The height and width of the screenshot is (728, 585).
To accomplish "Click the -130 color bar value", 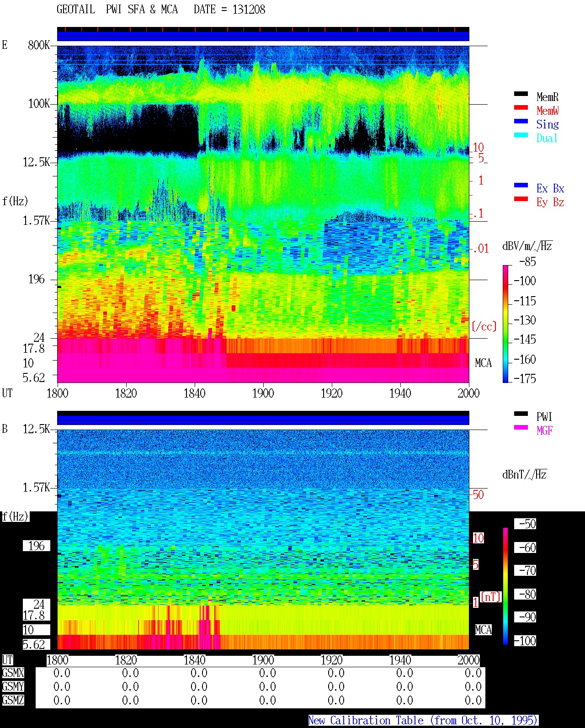I will pyautogui.click(x=525, y=320).
